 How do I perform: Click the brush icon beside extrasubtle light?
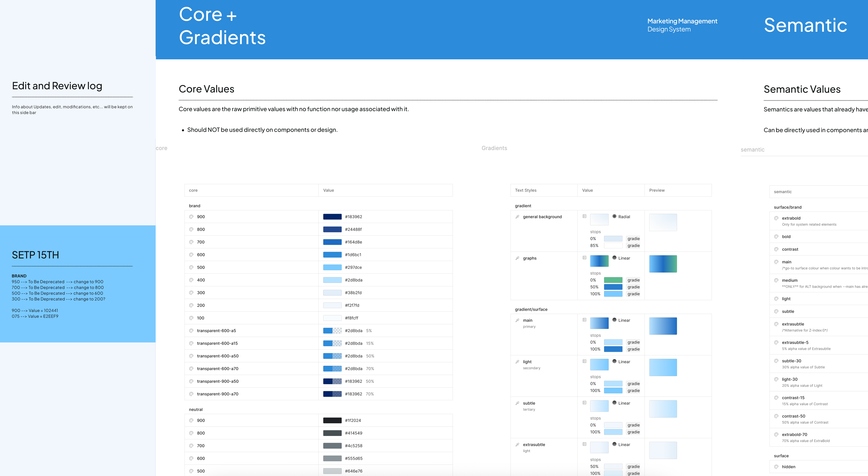(x=517, y=445)
